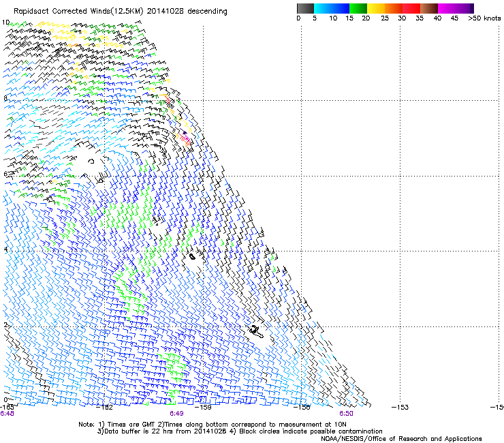Click the longitude label '-159'
The width and height of the screenshot is (504, 443).
click(x=204, y=408)
